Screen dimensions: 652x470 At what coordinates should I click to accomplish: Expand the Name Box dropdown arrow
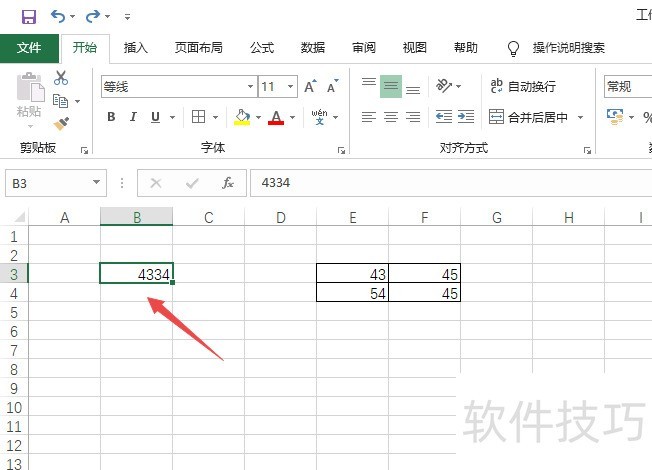tap(97, 183)
